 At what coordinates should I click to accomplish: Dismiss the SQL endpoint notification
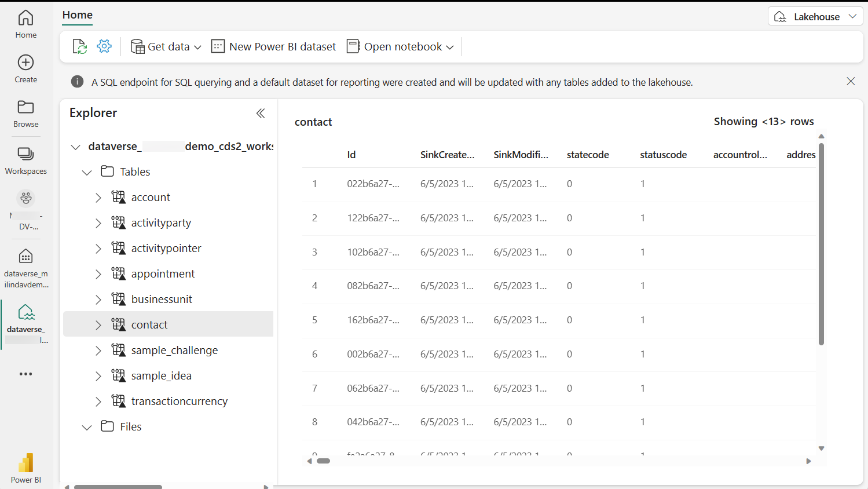pos(851,81)
